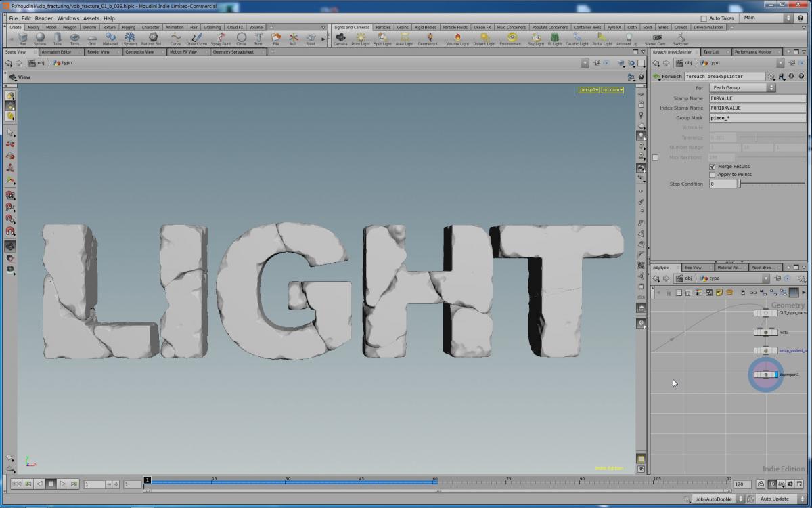Create a Sphere from the shelf
This screenshot has width=812, height=508.
(40, 39)
